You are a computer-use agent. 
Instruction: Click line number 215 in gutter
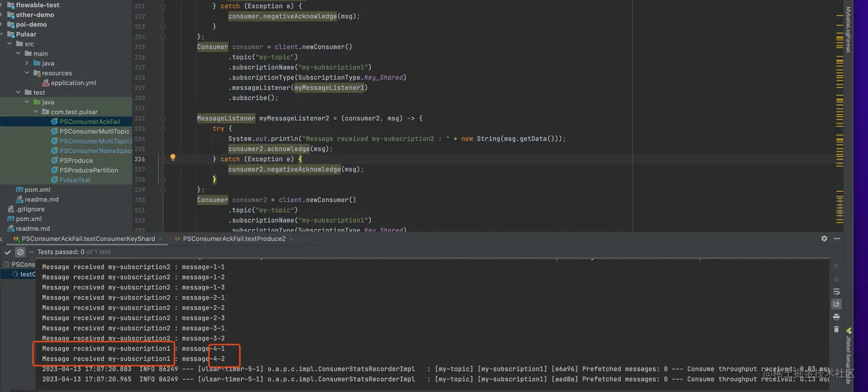click(x=140, y=47)
